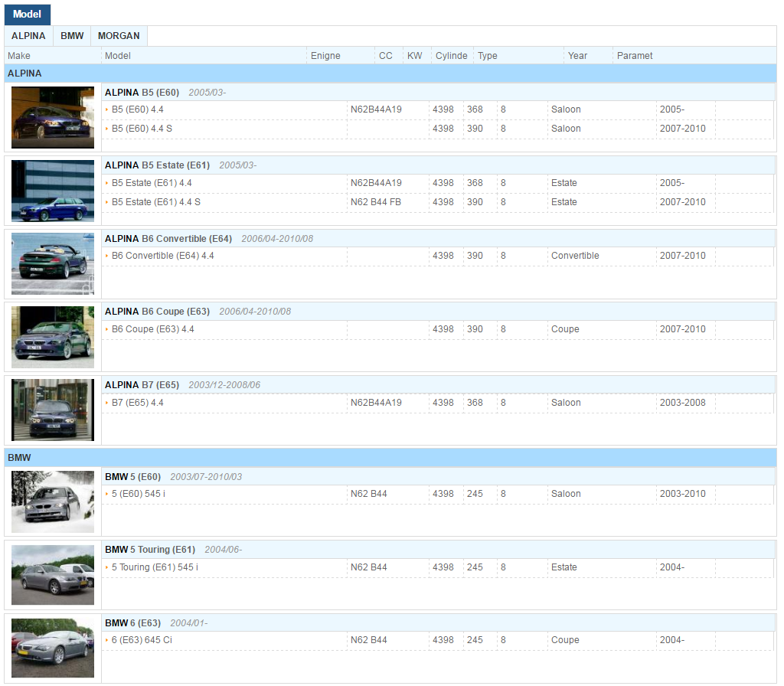Open the BMW 6 (E63) model heading
The height and width of the screenshot is (686, 784).
132,623
